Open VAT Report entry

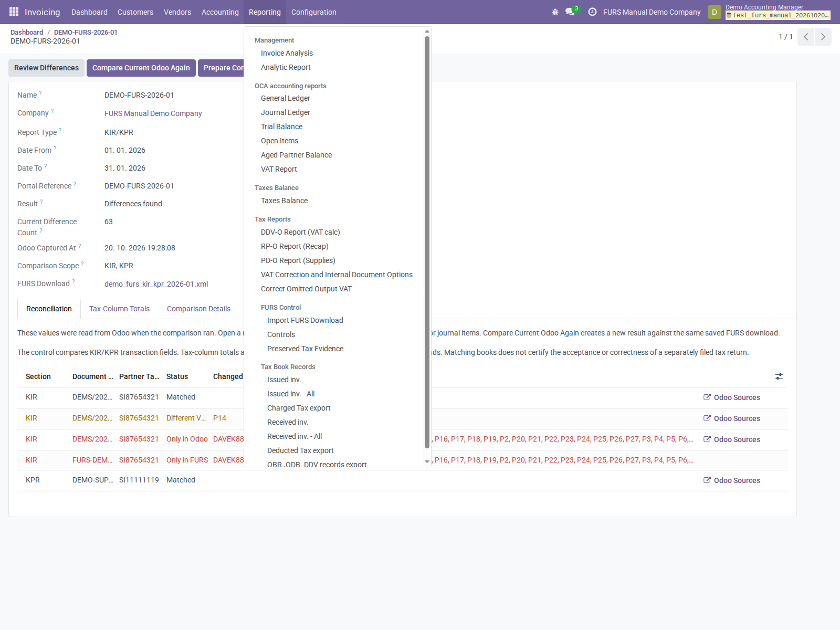point(279,169)
